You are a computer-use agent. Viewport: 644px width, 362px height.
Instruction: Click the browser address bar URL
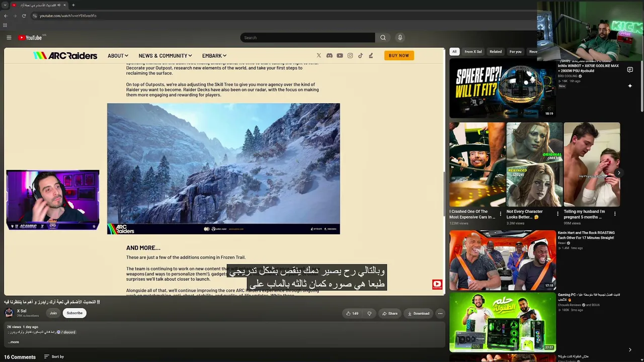pos(68,16)
